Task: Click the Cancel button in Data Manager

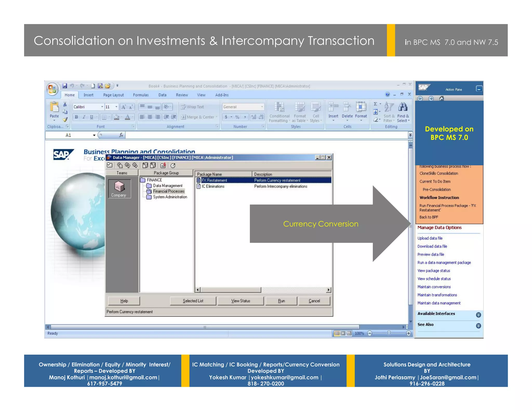Action: point(314,301)
